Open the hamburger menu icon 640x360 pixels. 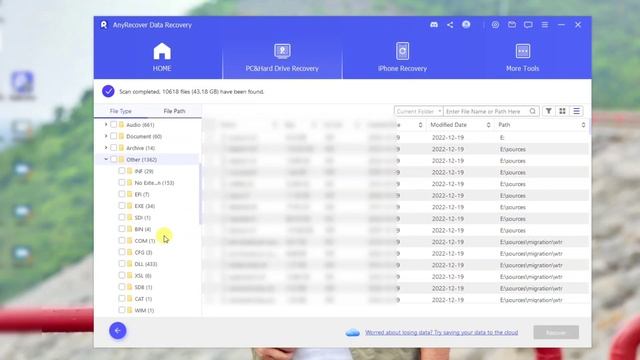coord(544,25)
